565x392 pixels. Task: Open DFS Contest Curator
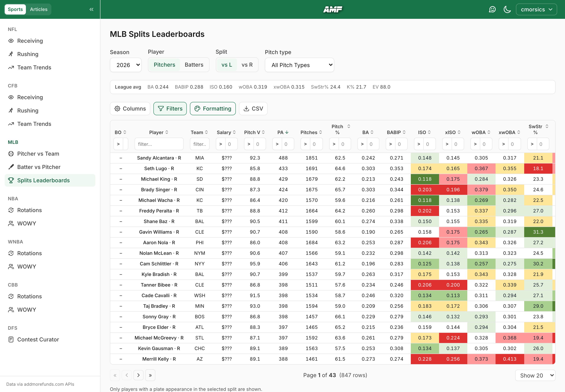click(x=50, y=339)
